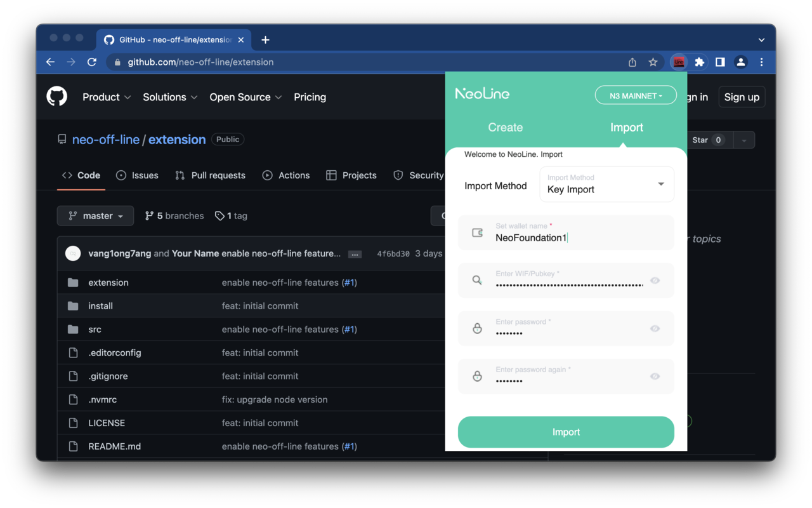Click the file icon next to .editorconfig
812x508 pixels.
73,353
